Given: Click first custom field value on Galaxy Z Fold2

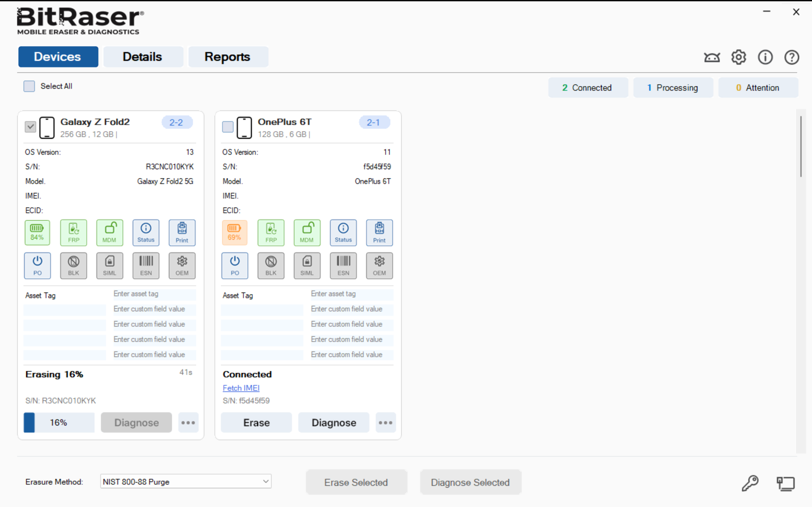Looking at the screenshot, I should point(154,309).
